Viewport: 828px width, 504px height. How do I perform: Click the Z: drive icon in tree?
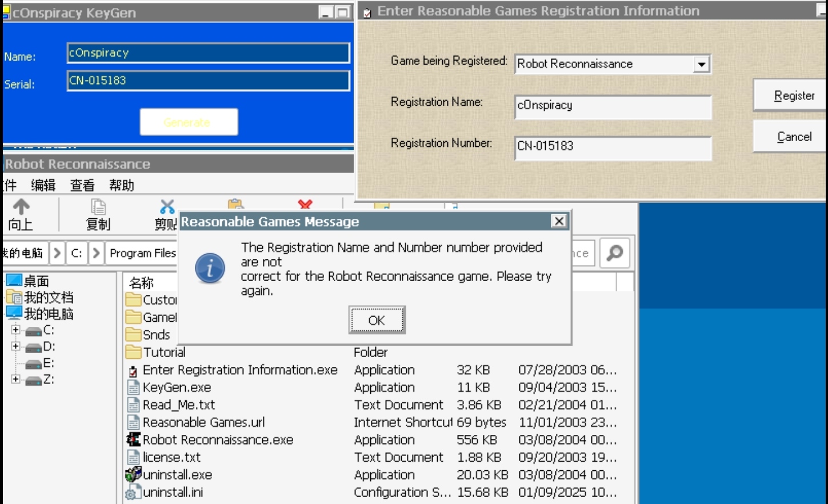click(34, 380)
